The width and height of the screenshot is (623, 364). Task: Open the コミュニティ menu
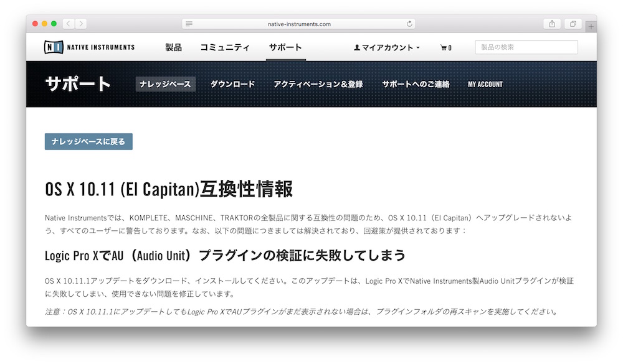pos(225,48)
